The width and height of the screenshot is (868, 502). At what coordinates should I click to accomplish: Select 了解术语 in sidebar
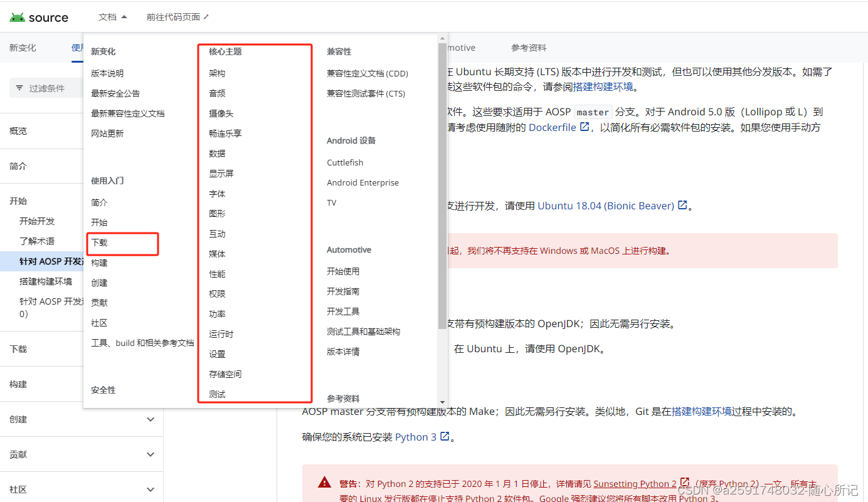click(x=37, y=241)
